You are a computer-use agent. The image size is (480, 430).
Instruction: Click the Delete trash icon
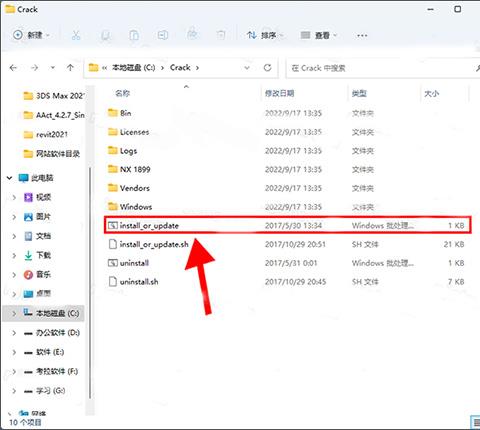[x=221, y=35]
